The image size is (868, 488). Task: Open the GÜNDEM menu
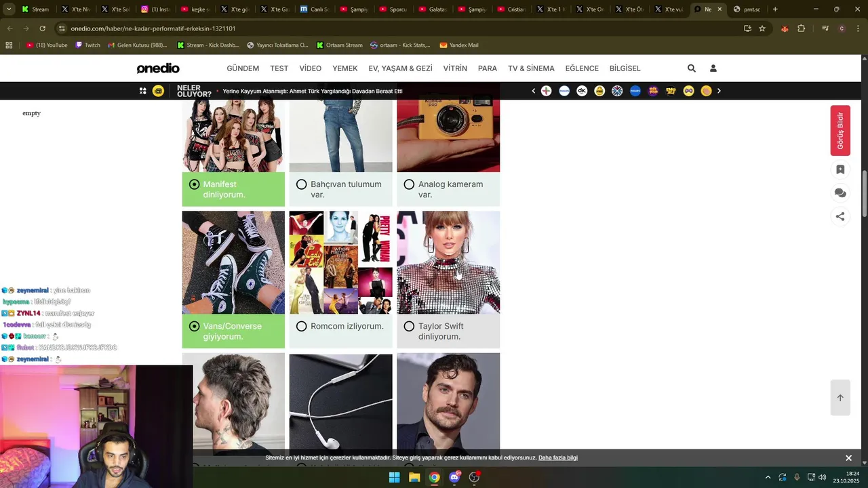coord(243,68)
